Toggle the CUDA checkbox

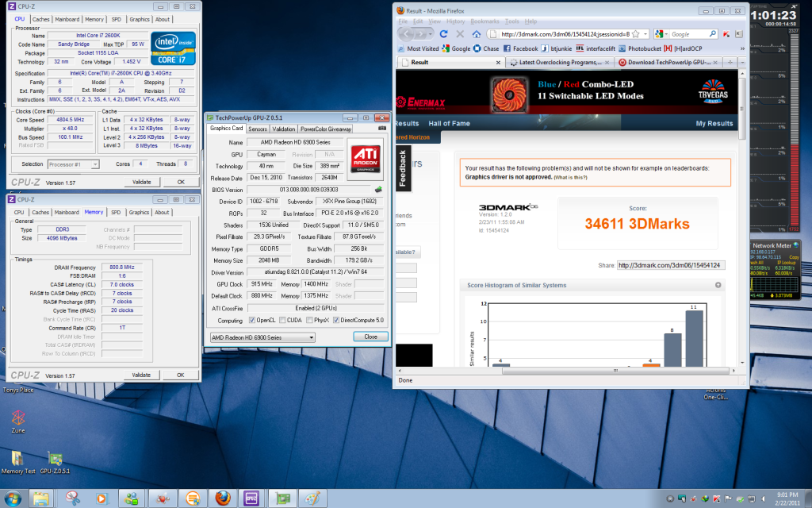point(284,320)
